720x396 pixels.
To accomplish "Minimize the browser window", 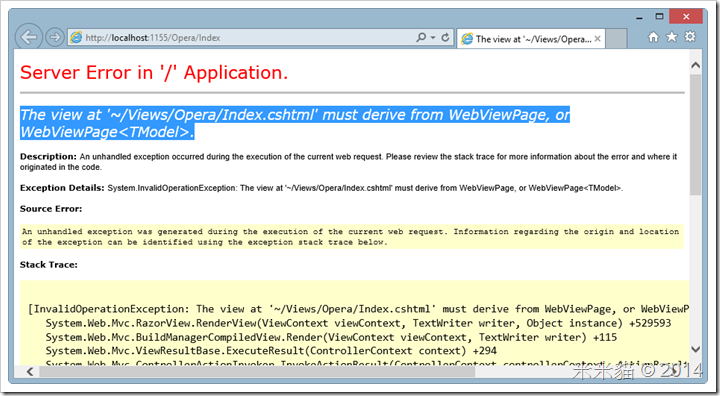I will click(639, 17).
